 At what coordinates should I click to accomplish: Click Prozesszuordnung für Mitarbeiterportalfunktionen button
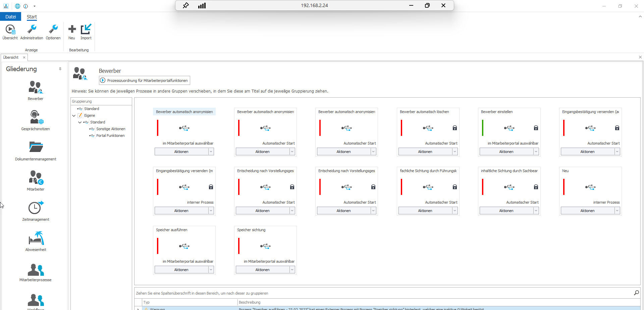pos(145,81)
